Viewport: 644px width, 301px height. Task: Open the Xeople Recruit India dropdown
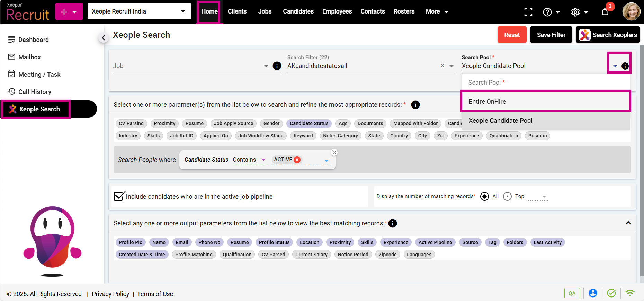click(x=139, y=11)
